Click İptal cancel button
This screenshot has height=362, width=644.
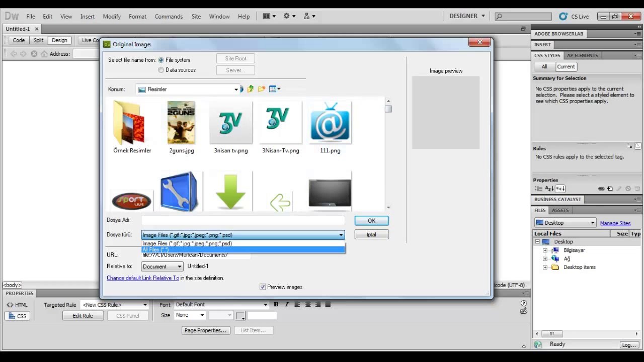click(x=371, y=234)
